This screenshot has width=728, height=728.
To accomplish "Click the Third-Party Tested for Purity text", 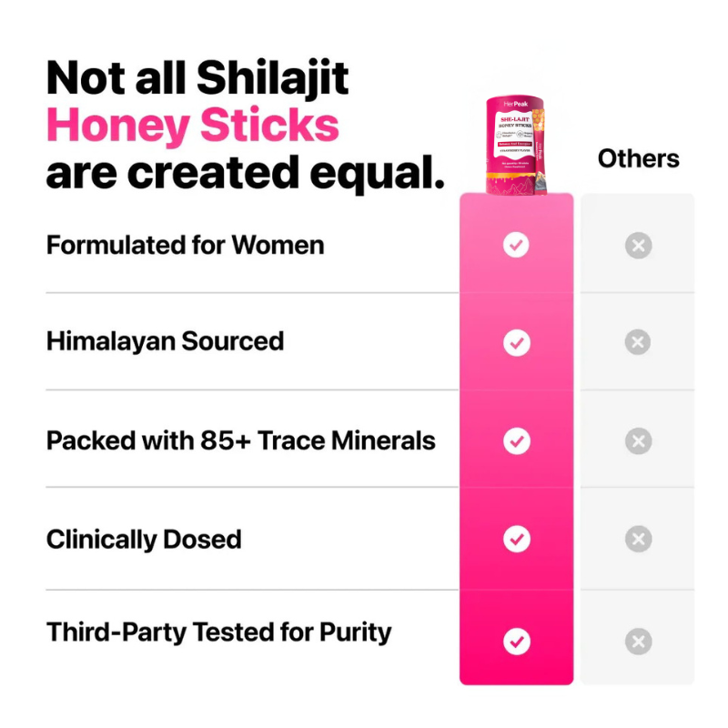I will (218, 632).
